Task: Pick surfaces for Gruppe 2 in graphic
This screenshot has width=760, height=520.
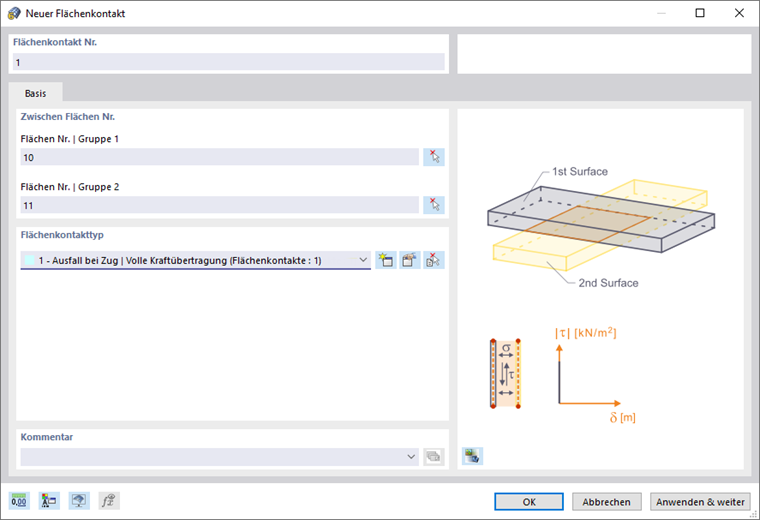Action: (x=434, y=205)
